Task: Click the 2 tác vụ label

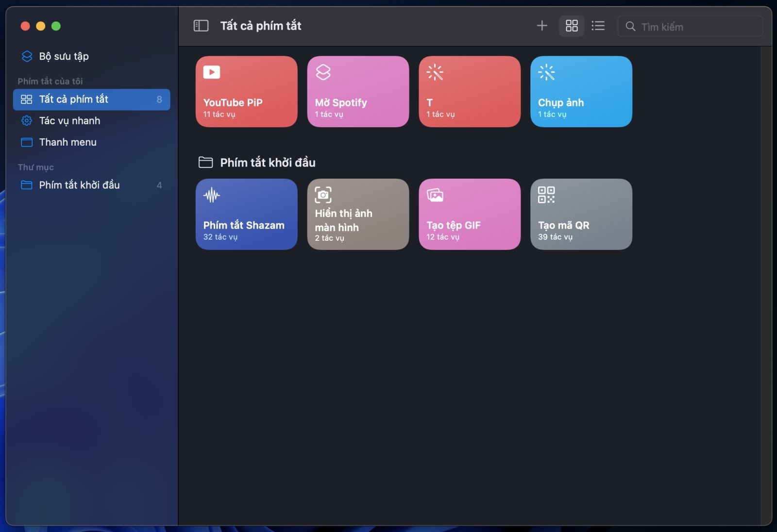Action: [329, 238]
